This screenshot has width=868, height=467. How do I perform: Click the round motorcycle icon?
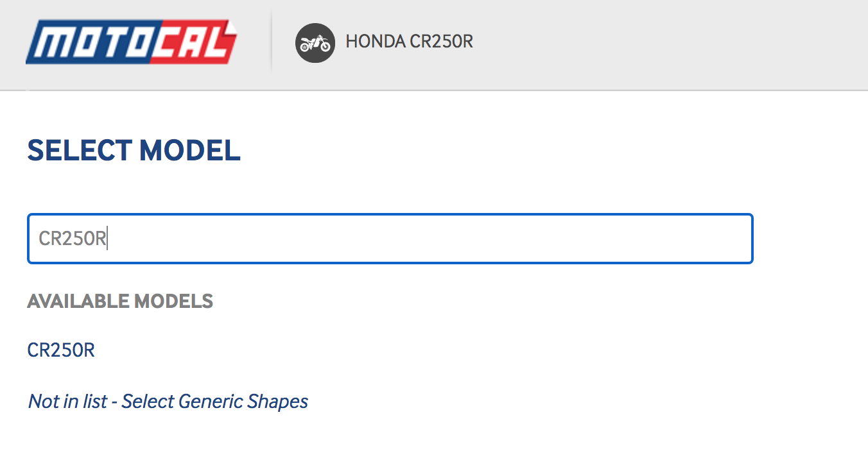(315, 43)
